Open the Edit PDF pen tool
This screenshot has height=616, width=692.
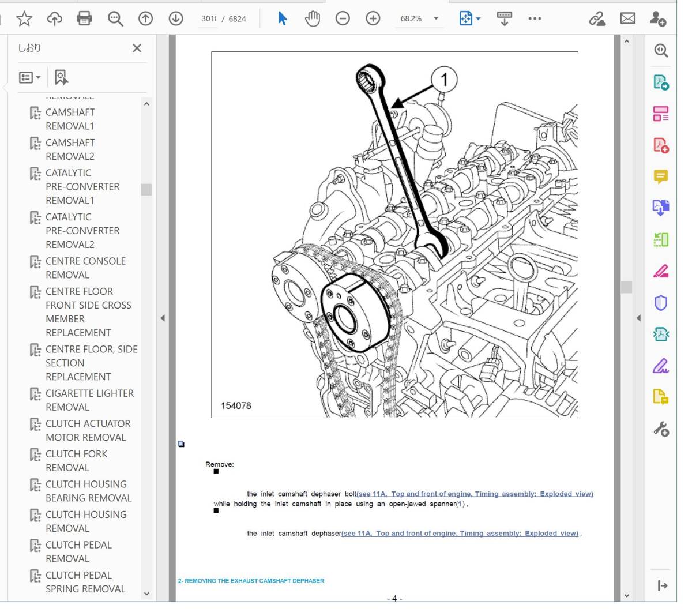click(x=661, y=271)
